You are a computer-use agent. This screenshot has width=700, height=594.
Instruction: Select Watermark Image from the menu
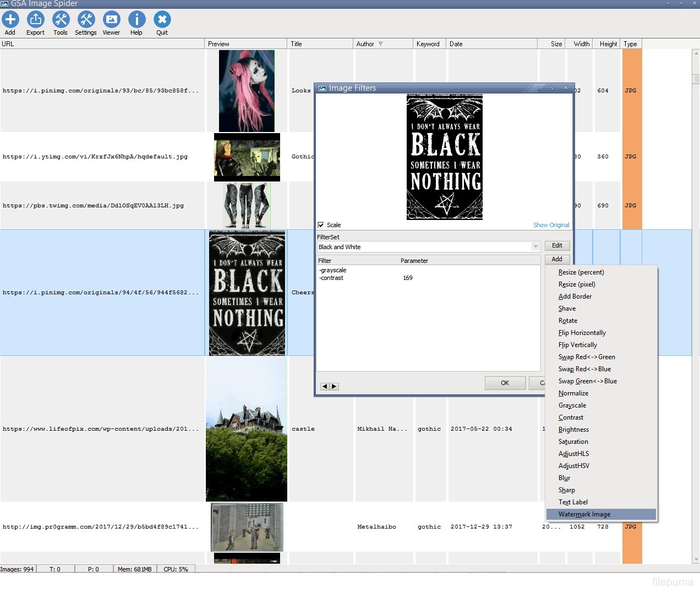584,514
